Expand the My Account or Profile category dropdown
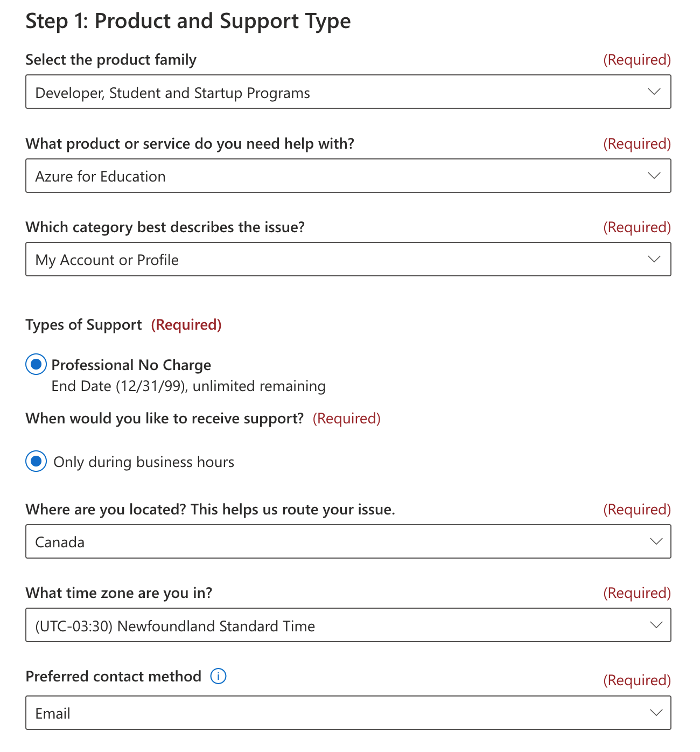The height and width of the screenshot is (752, 700). click(x=348, y=259)
